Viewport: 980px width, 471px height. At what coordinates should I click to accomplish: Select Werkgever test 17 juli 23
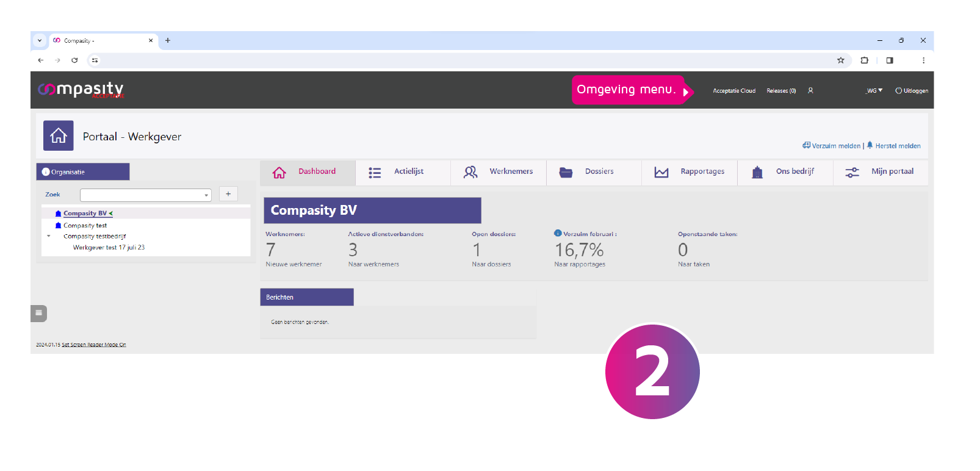point(109,248)
